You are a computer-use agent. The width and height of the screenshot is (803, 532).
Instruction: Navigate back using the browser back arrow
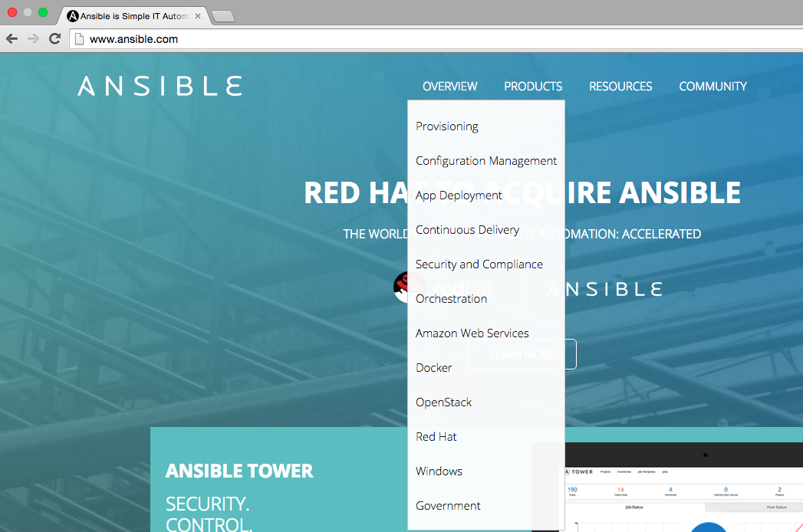(12, 38)
